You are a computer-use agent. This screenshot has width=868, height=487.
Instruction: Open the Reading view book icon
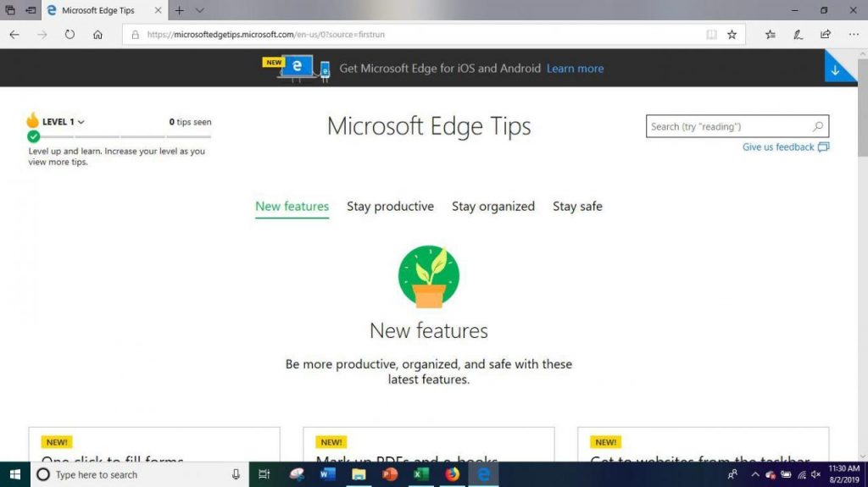pos(711,35)
